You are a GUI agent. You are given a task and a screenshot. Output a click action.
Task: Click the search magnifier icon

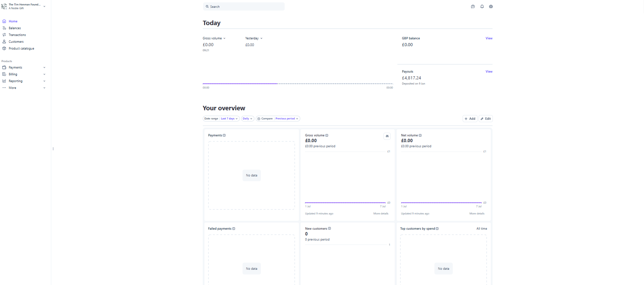pos(207,6)
